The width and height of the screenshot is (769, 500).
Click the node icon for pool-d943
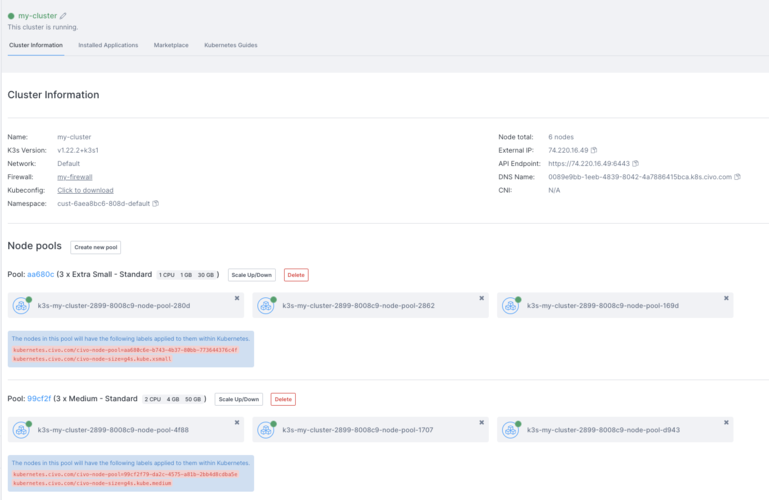(511, 430)
